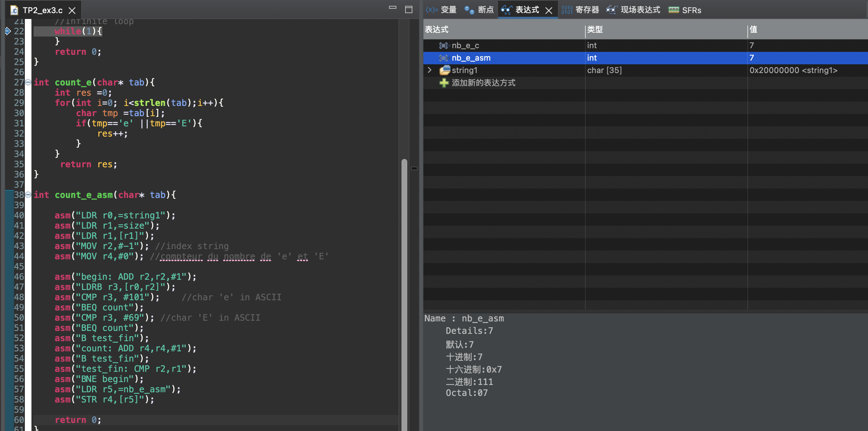868x431 pixels.
Task: Expand the string1 expression tree node
Action: point(430,70)
